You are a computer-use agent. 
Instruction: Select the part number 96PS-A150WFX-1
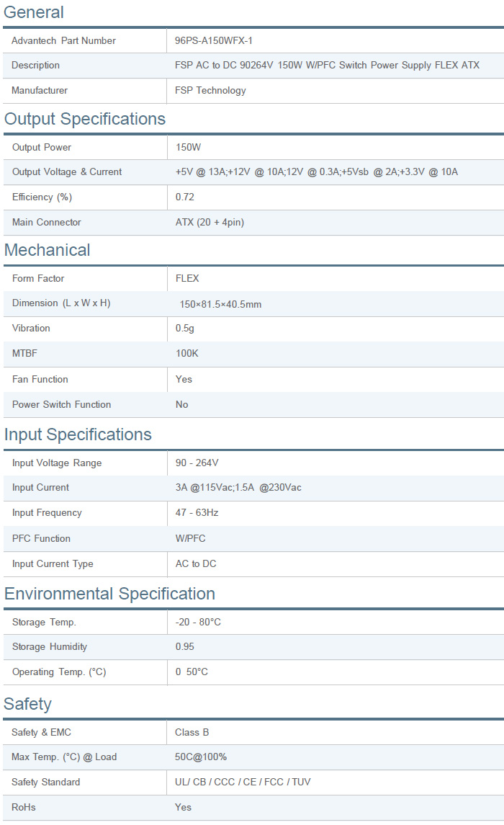pos(214,40)
